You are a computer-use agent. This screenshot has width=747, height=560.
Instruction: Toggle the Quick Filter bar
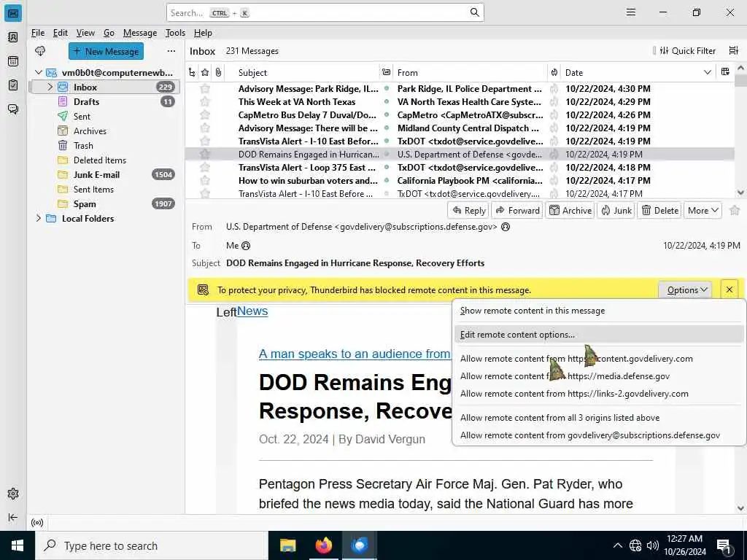pos(687,50)
